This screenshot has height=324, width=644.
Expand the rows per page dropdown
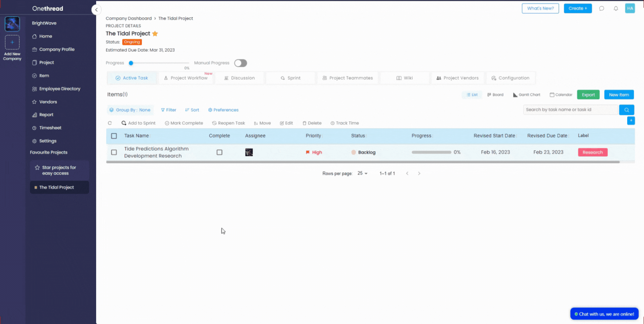pyautogui.click(x=362, y=173)
